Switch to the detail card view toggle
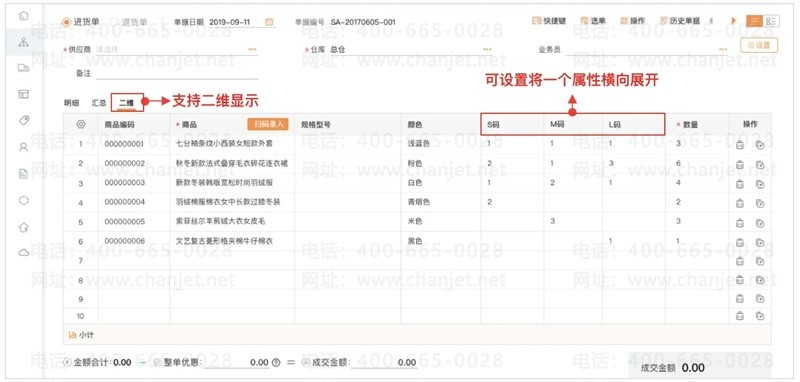The width and height of the screenshot is (800, 382). click(x=771, y=21)
